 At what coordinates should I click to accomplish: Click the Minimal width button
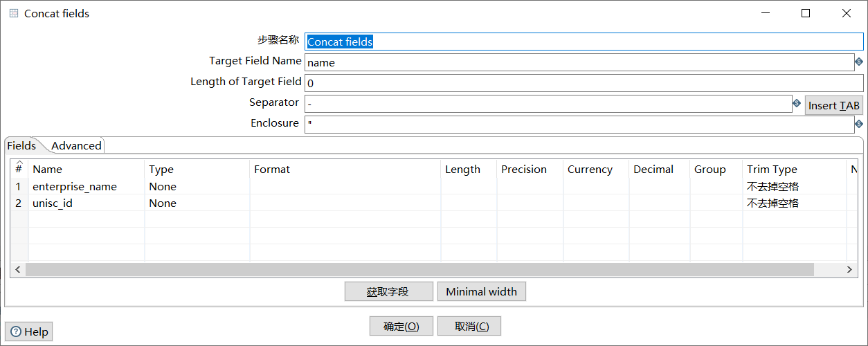tap(482, 291)
